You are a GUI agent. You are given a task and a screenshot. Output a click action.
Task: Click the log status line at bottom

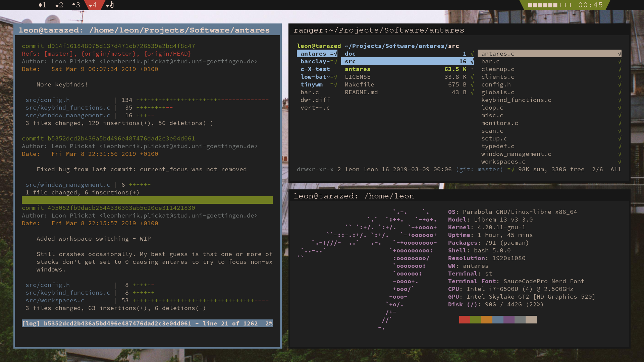coord(147,323)
